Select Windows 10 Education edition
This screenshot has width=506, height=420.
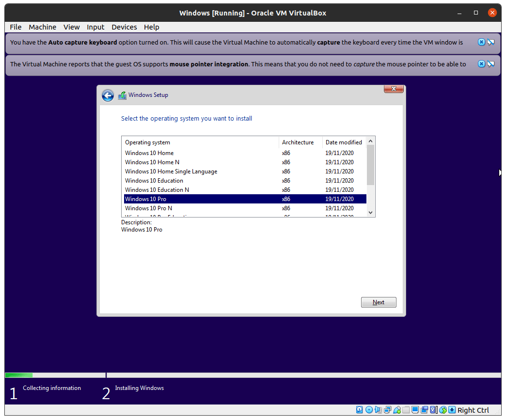pos(245,181)
